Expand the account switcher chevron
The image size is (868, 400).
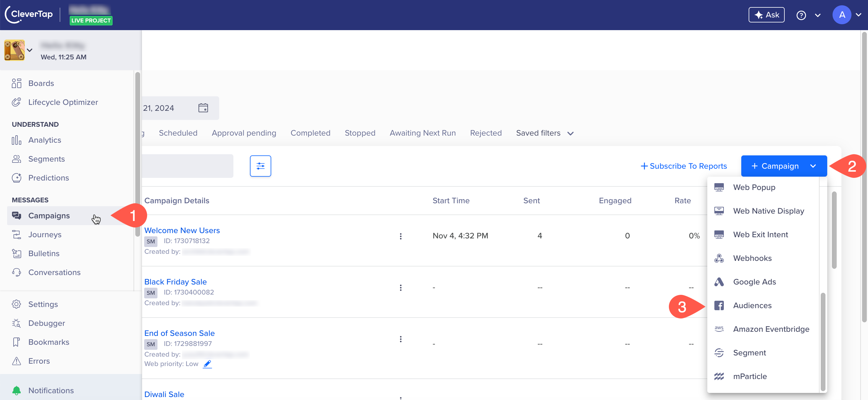(30, 49)
